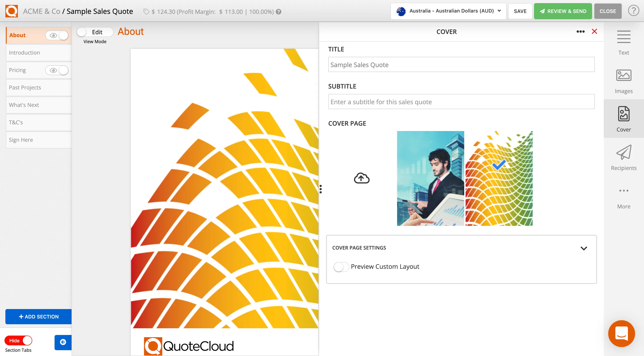Viewport: 644px width, 356px height.
Task: Click the REVIEW & SEND button
Action: point(563,11)
